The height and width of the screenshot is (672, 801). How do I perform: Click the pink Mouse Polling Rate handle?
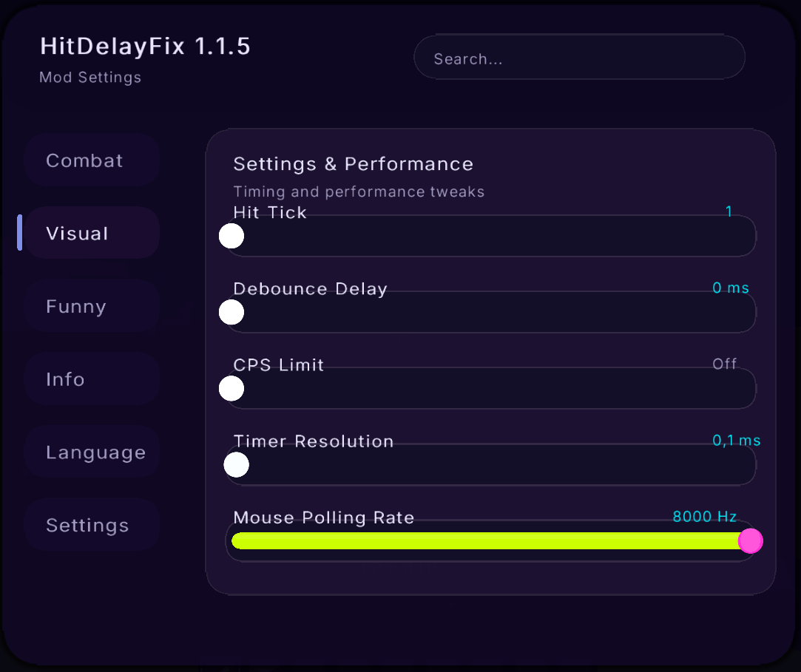click(x=751, y=540)
